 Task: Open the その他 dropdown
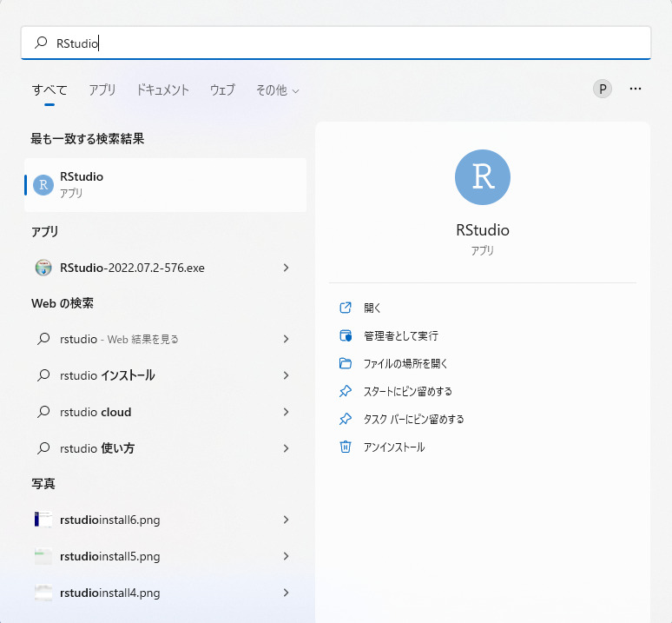(277, 90)
